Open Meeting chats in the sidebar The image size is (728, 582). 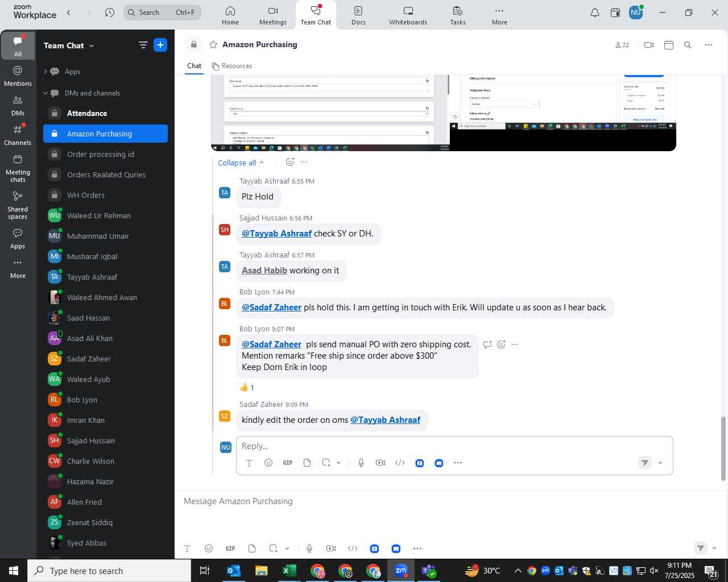click(x=18, y=168)
